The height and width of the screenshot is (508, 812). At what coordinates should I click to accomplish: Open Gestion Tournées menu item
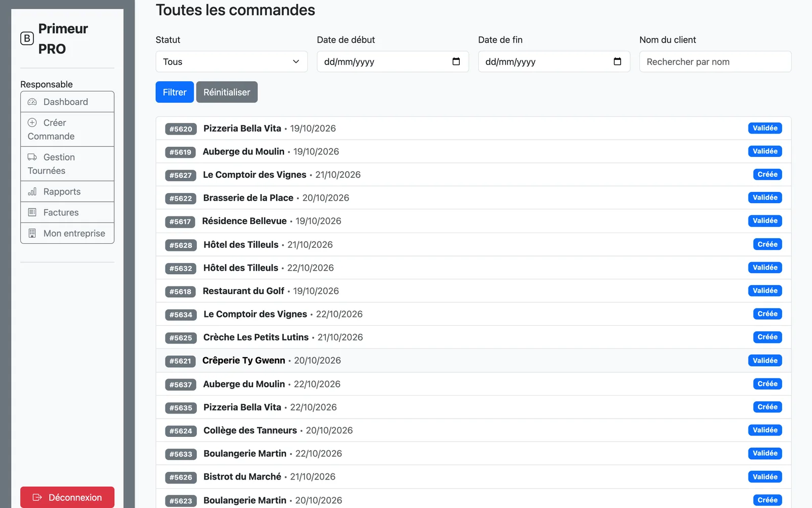(x=67, y=164)
